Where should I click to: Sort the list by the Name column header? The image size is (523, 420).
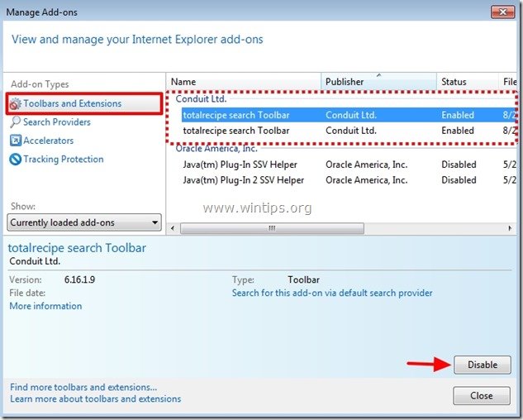tap(244, 82)
